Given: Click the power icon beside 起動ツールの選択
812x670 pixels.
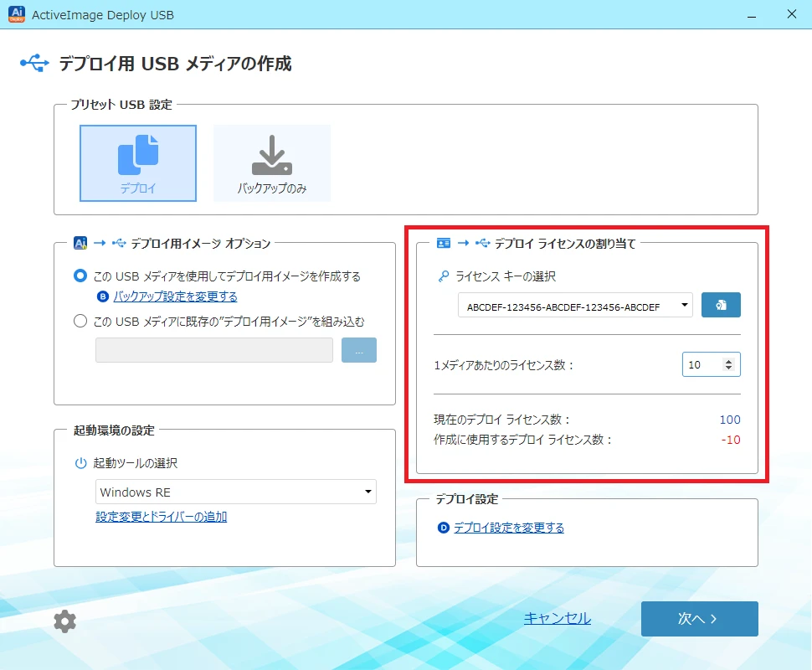Looking at the screenshot, I should pos(81,463).
